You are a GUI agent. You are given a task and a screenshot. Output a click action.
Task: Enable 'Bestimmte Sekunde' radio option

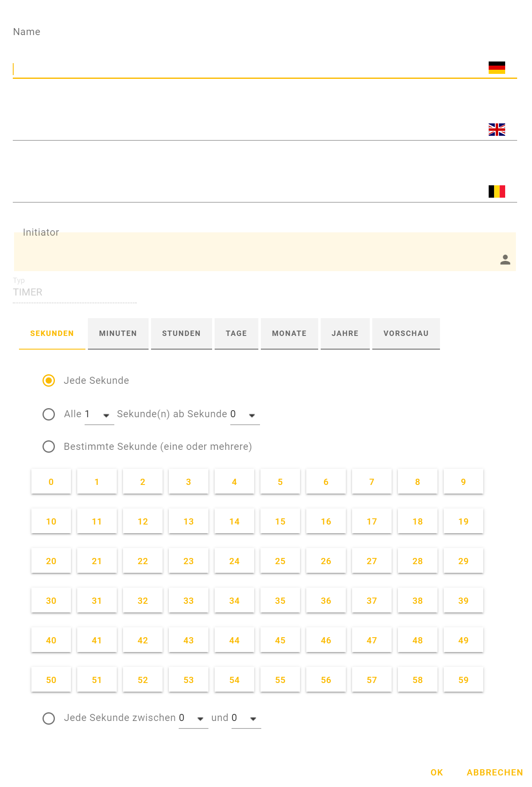49,447
